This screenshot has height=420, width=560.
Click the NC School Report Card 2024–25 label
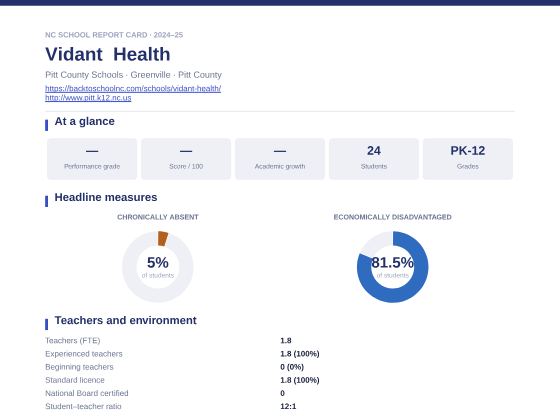pos(114,35)
